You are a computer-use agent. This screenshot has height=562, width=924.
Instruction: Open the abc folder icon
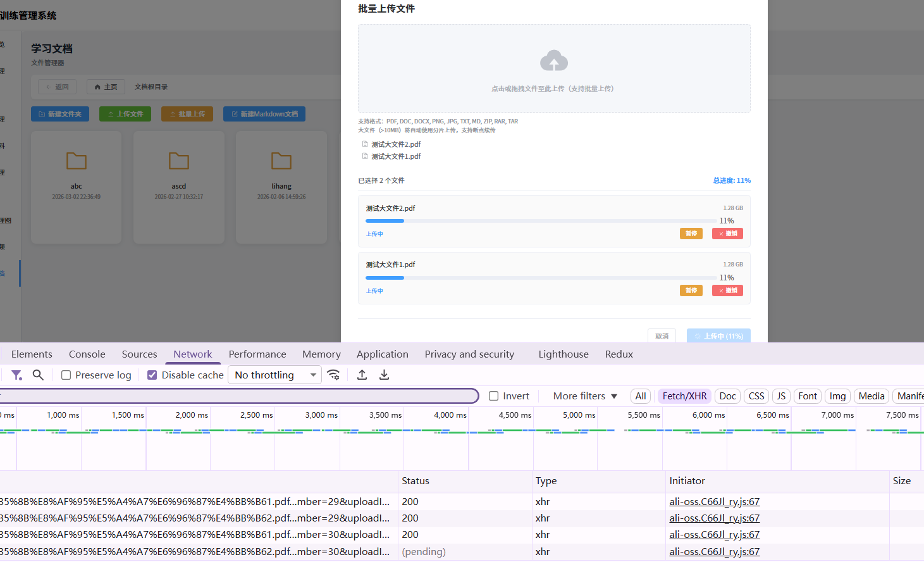(x=77, y=161)
